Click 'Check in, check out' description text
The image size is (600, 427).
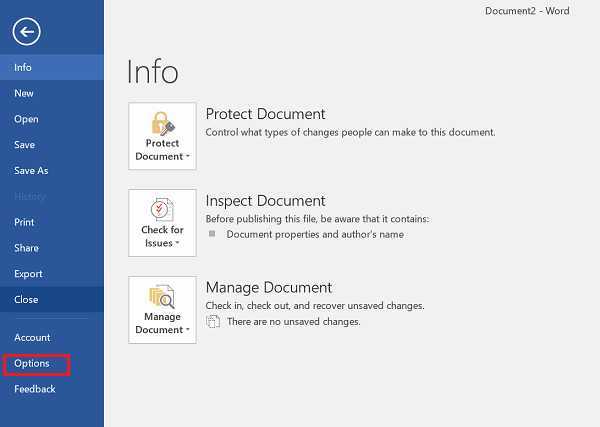[315, 306]
